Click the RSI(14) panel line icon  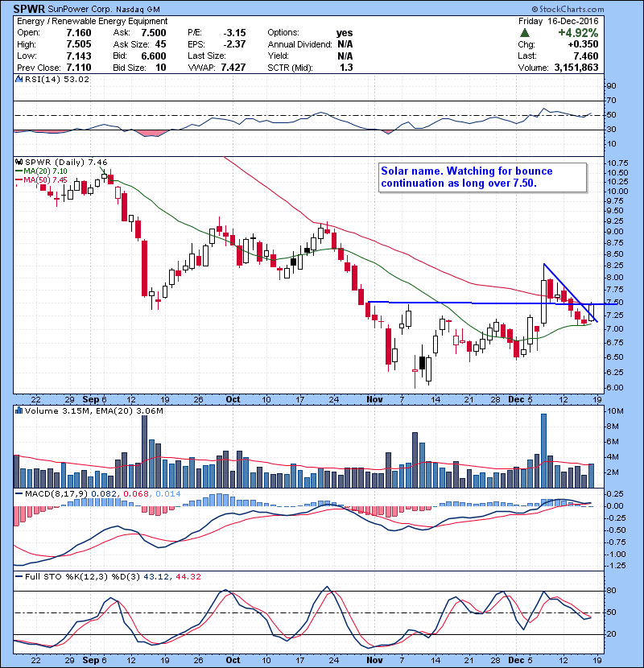19,79
